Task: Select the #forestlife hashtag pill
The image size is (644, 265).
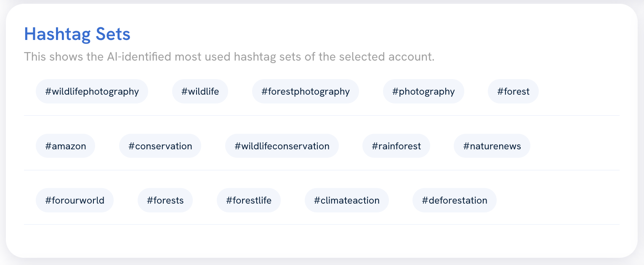Action: (x=249, y=200)
